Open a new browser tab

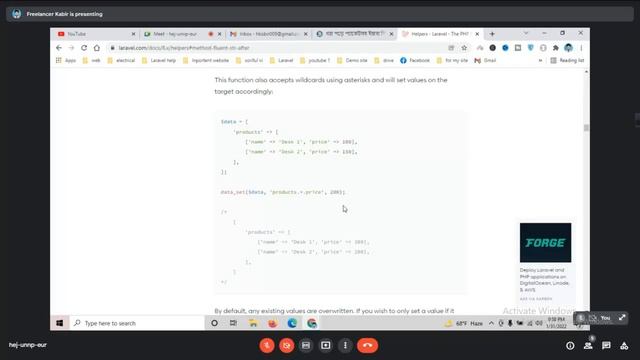[x=492, y=34]
